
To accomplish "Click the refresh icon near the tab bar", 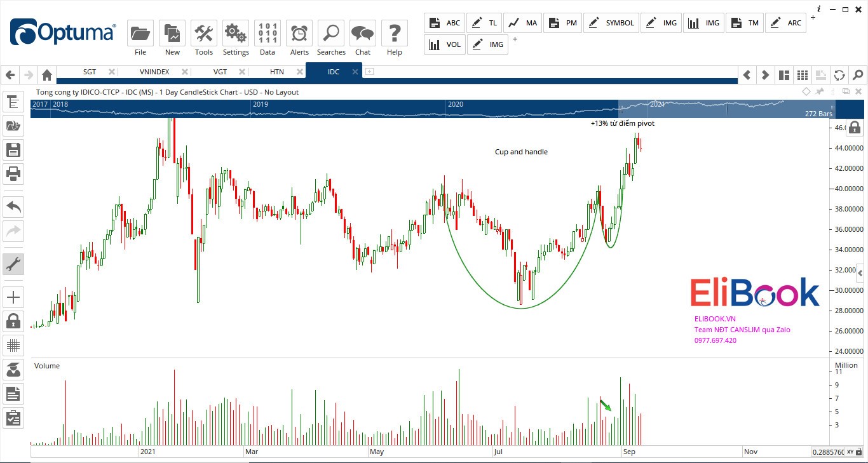I will pos(839,75).
